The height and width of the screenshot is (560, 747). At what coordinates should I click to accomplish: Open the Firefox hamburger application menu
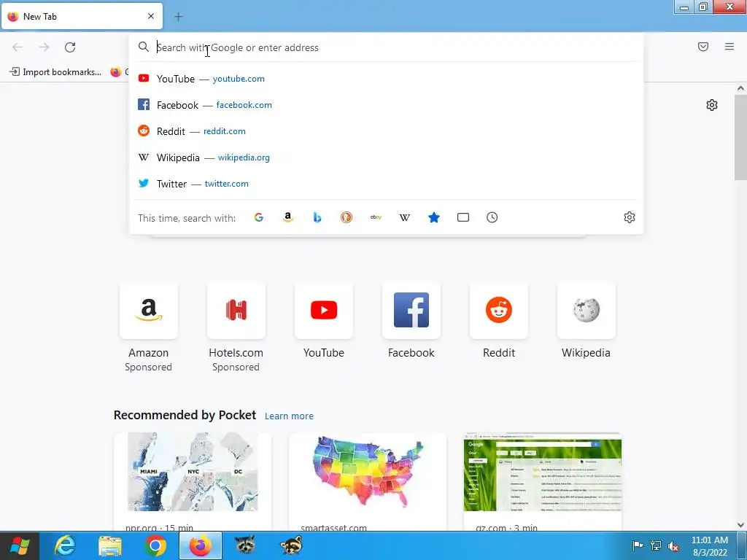(x=729, y=47)
